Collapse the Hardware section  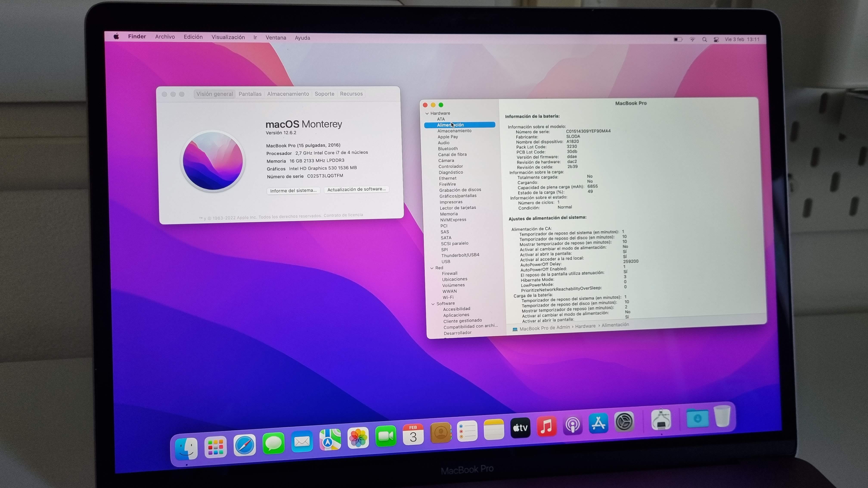[x=427, y=113]
